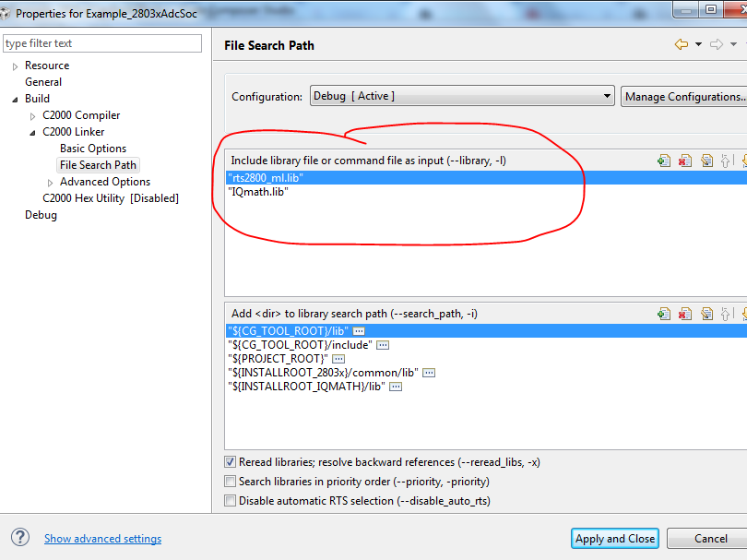Collapse the Build tree node

pos(15,99)
